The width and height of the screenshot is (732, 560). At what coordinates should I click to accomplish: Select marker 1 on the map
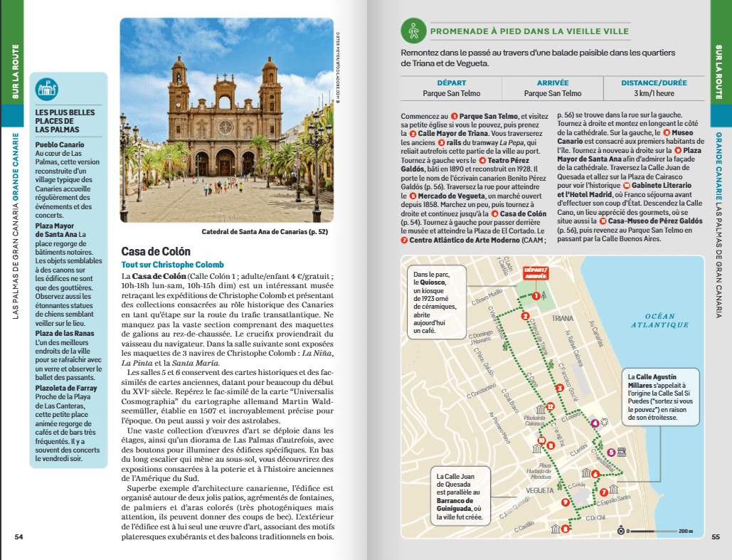535,295
